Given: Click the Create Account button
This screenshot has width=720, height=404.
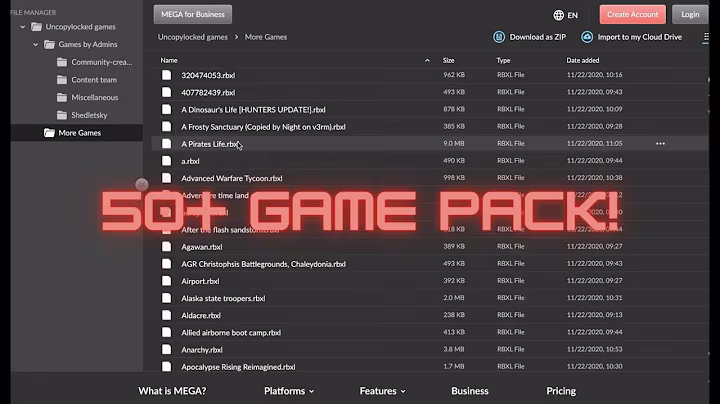Looking at the screenshot, I should [632, 15].
